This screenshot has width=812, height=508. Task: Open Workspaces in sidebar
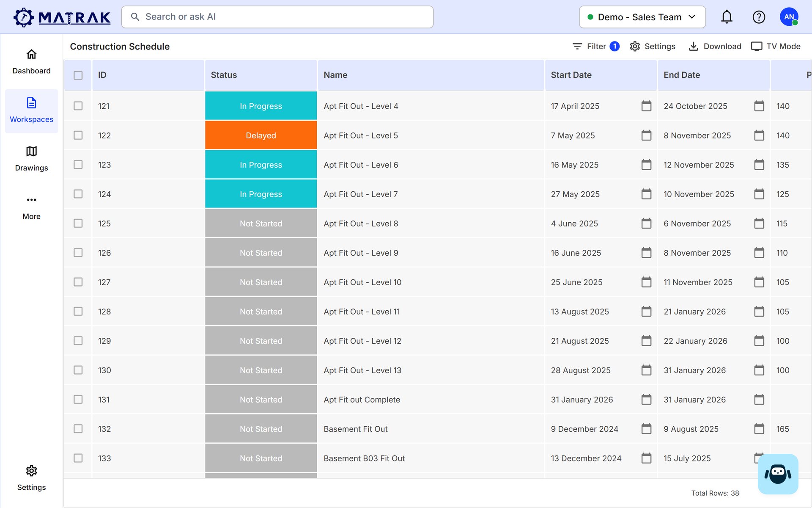(x=31, y=111)
